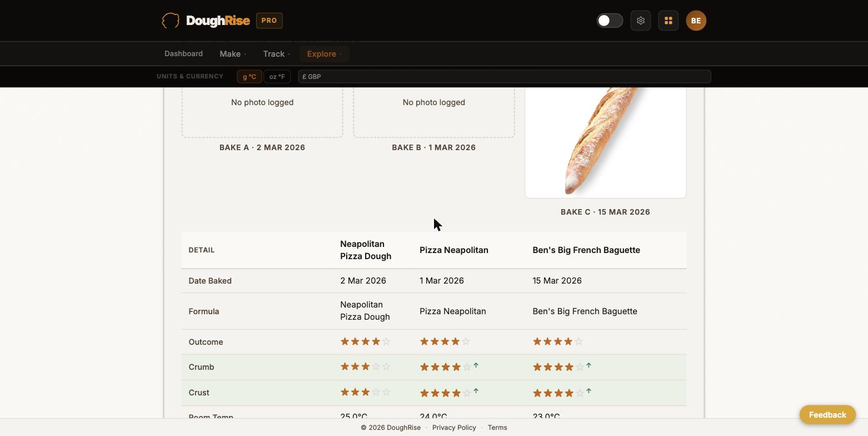Click Pizza Neapolitan's Outcome star rating
The width and height of the screenshot is (868, 436).
(x=445, y=341)
